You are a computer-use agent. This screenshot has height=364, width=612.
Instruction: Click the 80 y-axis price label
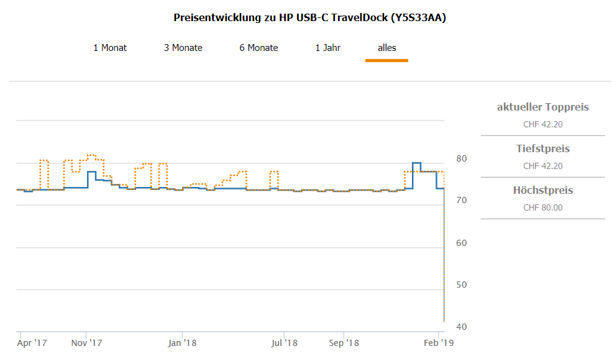coord(462,159)
